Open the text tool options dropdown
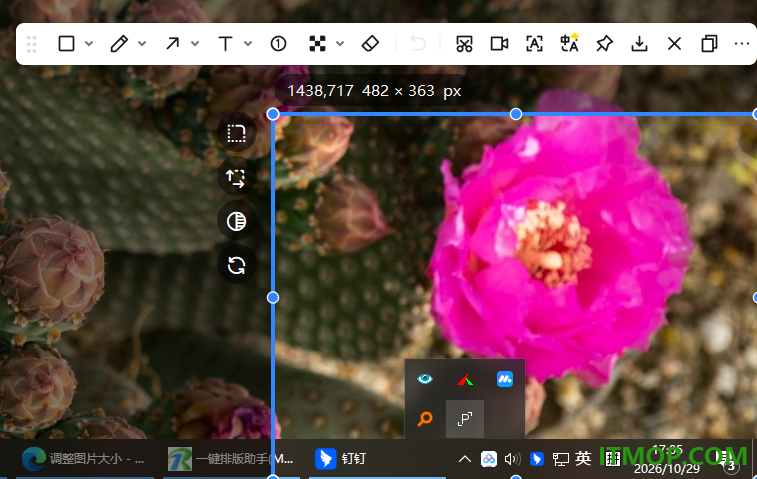 click(x=248, y=44)
